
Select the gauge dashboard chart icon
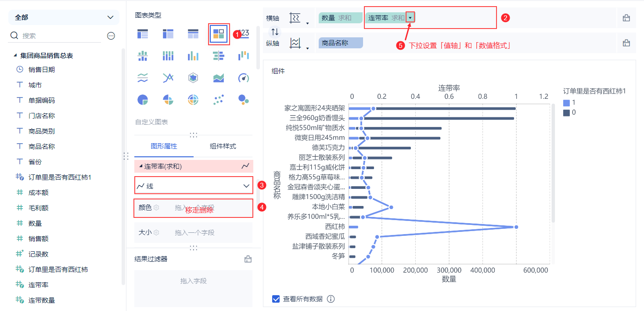244,78
